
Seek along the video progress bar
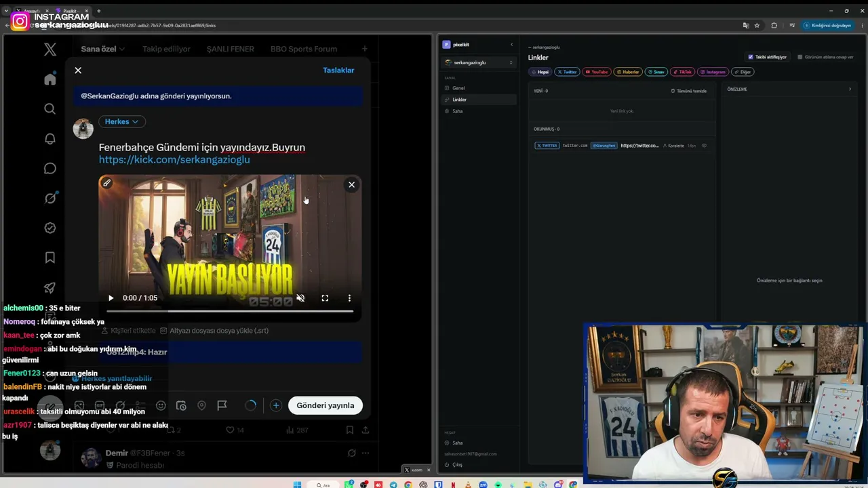click(230, 311)
